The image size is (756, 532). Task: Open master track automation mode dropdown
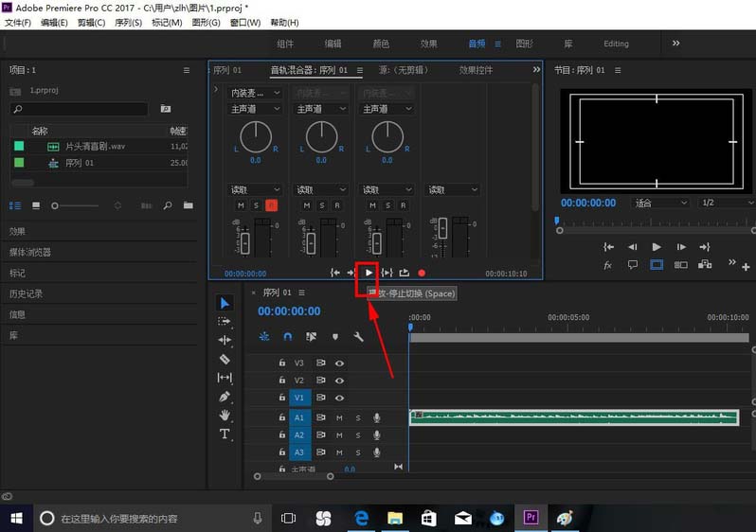click(452, 190)
